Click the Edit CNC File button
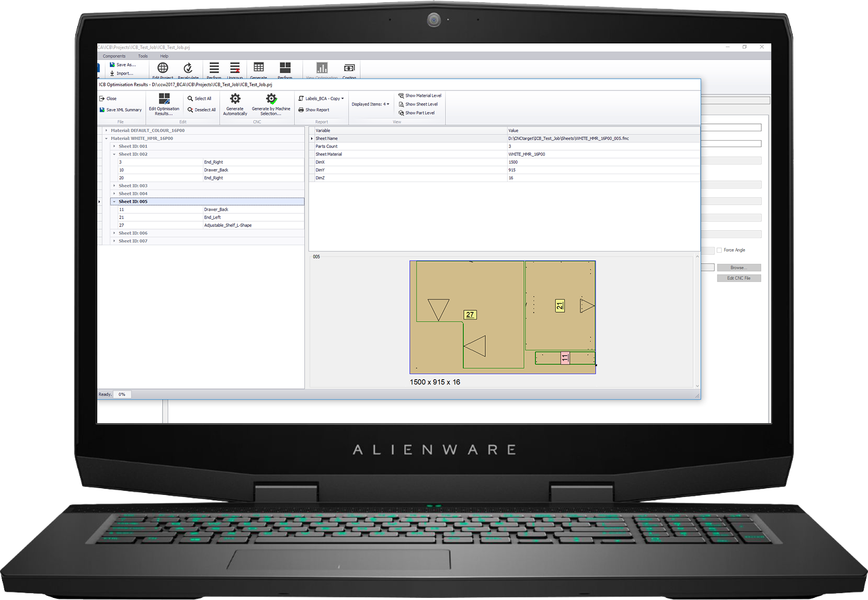The width and height of the screenshot is (868, 600). click(739, 278)
